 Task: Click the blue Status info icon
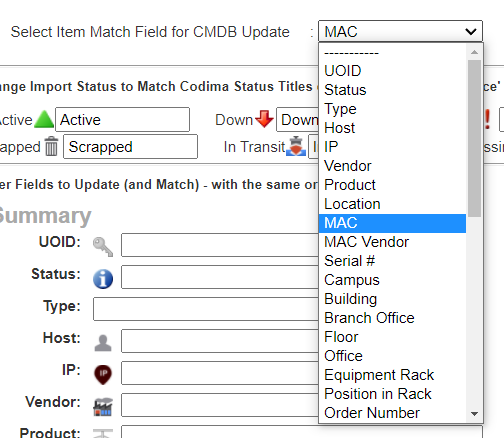tap(103, 279)
